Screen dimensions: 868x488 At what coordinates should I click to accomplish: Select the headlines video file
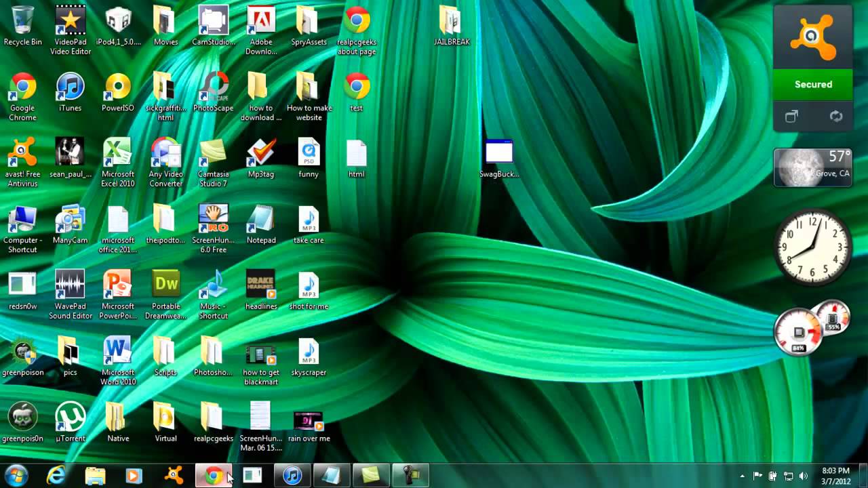tap(260, 291)
